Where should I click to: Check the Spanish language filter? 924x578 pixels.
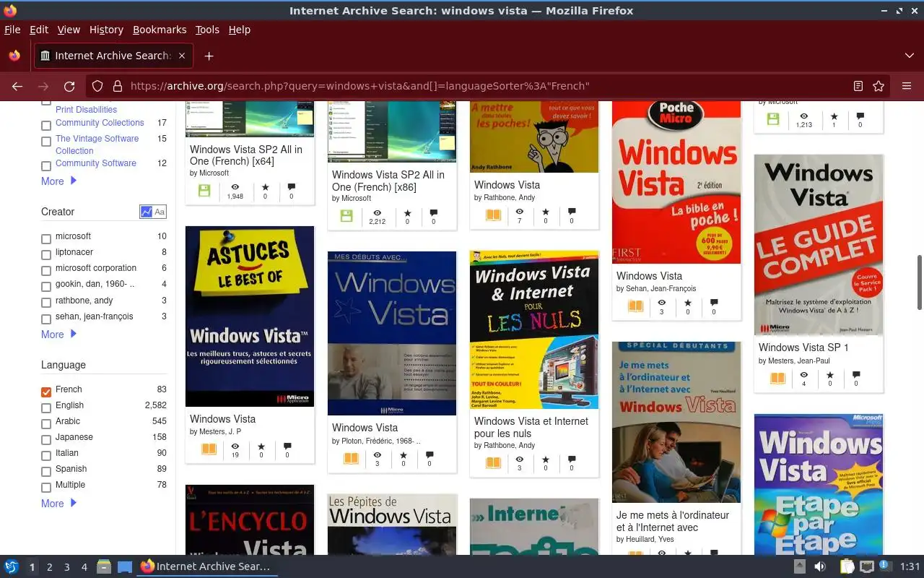(46, 472)
